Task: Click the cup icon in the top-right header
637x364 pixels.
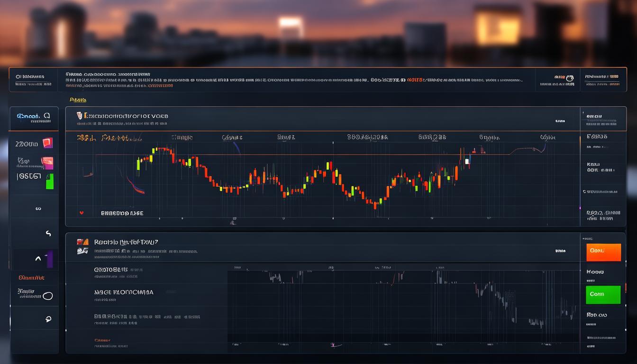Action: [570, 77]
